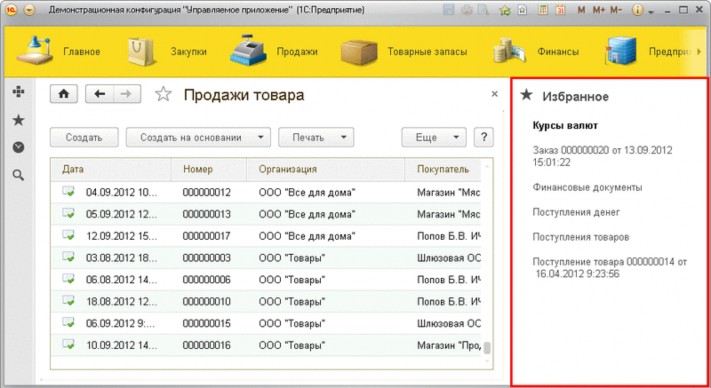This screenshot has height=388, width=711.
Task: Open the Закупки section
Action: pos(167,51)
